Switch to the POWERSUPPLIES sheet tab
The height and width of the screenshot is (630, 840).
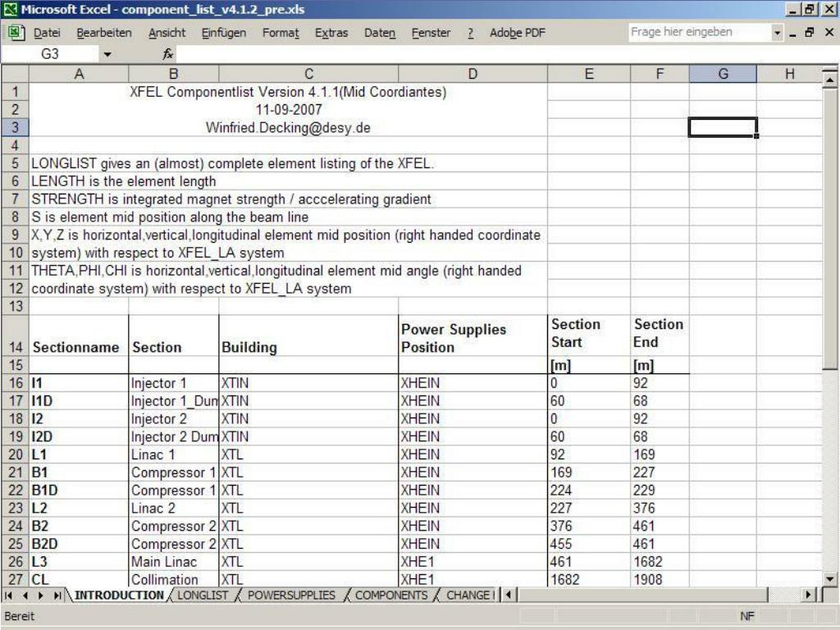pyautogui.click(x=291, y=596)
